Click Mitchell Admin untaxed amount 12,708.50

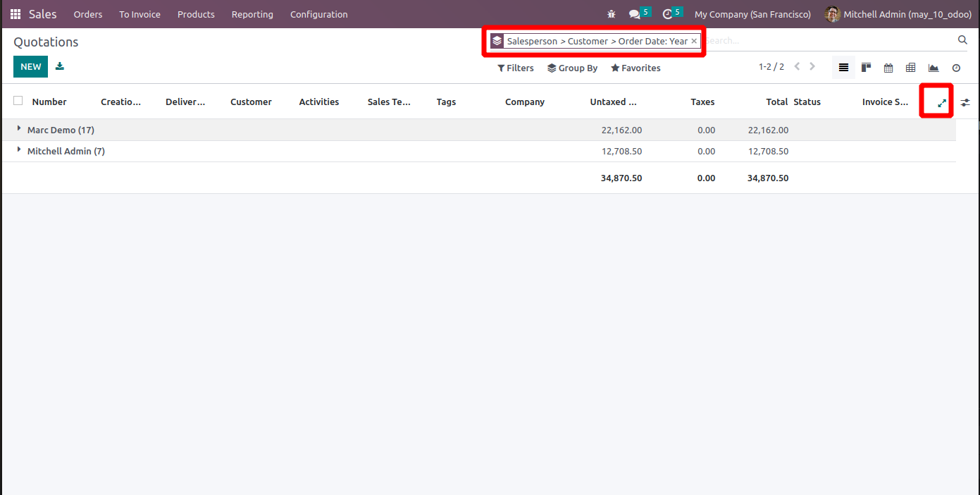621,151
